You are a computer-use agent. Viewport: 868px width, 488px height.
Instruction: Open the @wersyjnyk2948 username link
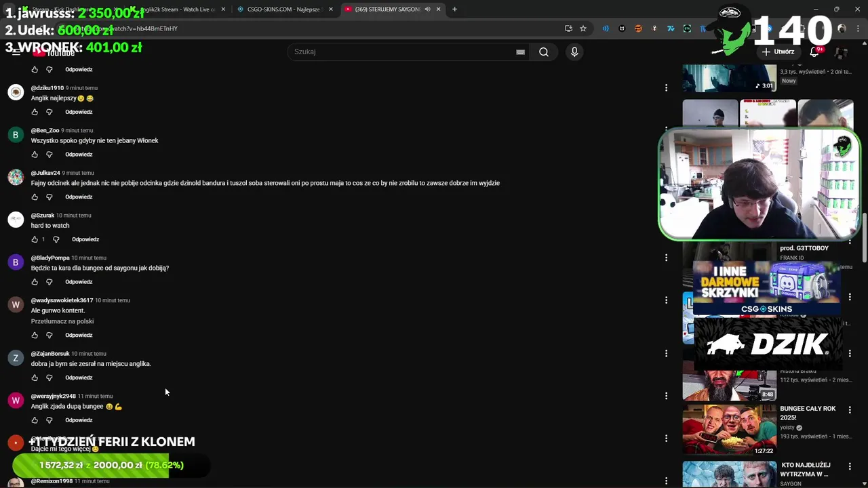(53, 396)
